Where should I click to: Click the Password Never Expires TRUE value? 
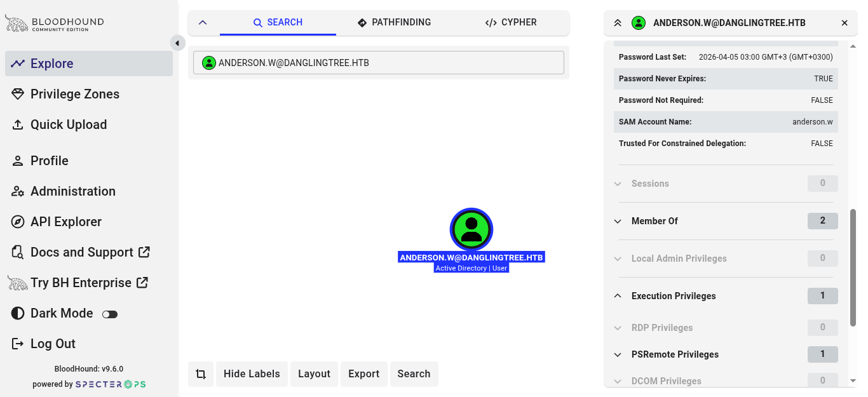[x=824, y=79]
